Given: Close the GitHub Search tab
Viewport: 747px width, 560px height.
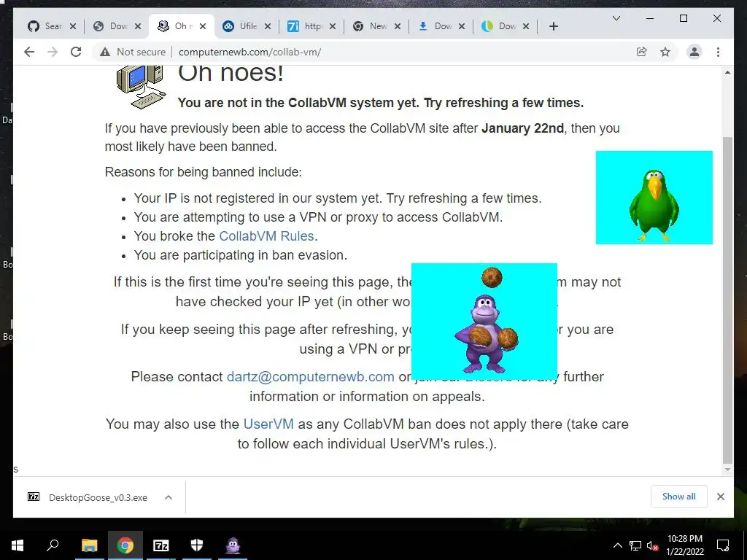Looking at the screenshot, I should coord(73,26).
